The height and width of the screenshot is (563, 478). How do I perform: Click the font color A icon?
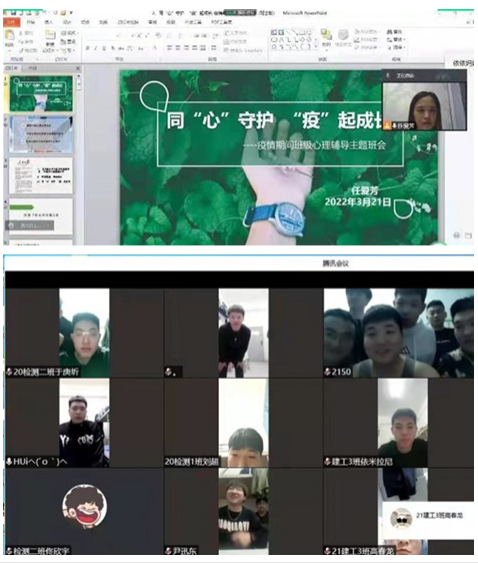pos(155,48)
